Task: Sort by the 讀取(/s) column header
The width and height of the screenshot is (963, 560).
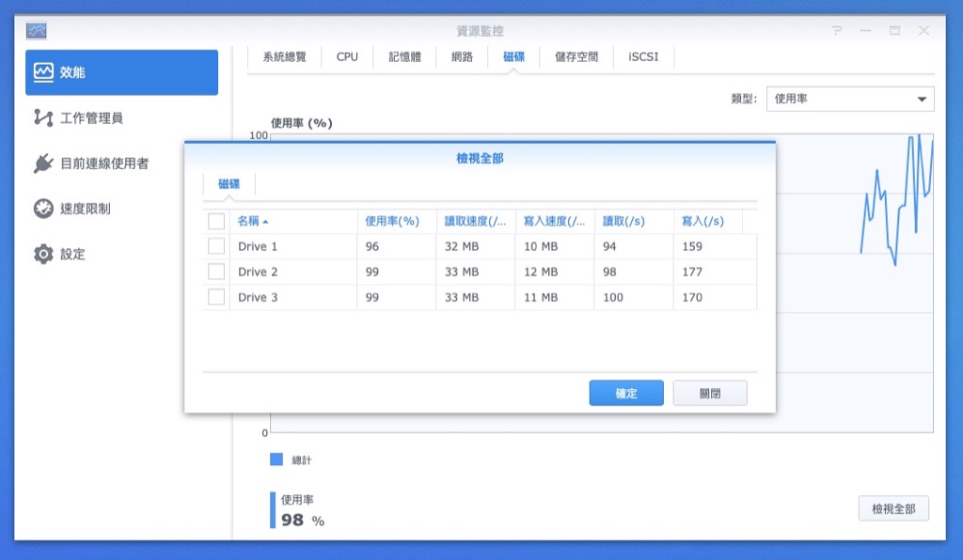Action: pyautogui.click(x=634, y=222)
